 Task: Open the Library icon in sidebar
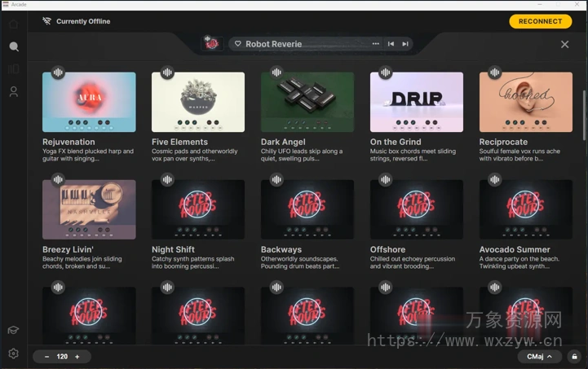pos(13,69)
